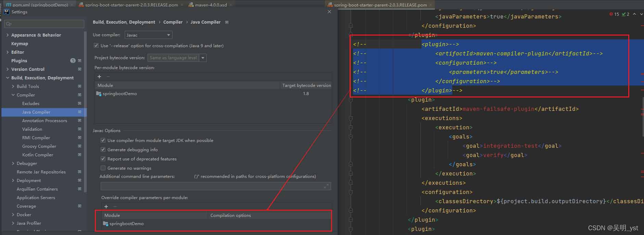This screenshot has height=235, width=644.
Task: Click the search icon in settings search box
Action: [9, 24]
